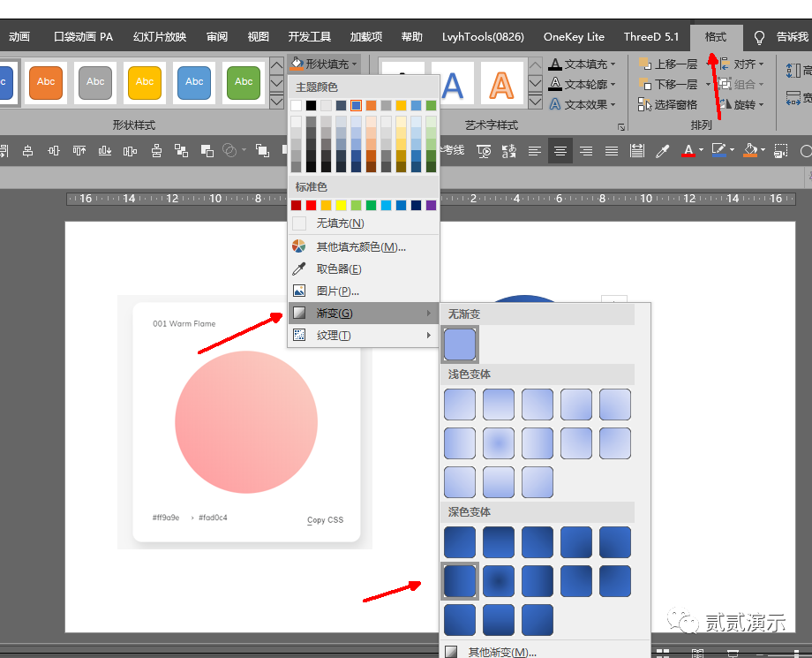This screenshot has height=658, width=812.
Task: Toggle justified text alignment
Action: pyautogui.click(x=612, y=151)
